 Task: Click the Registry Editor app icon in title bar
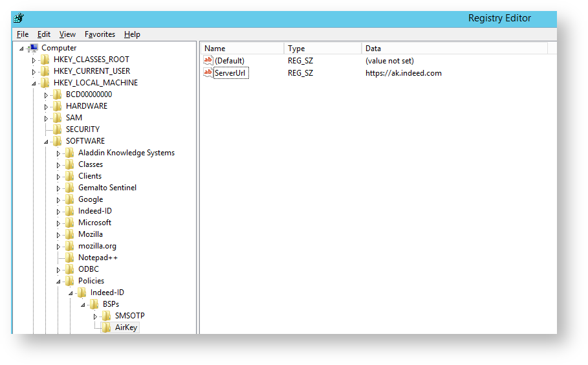19,18
